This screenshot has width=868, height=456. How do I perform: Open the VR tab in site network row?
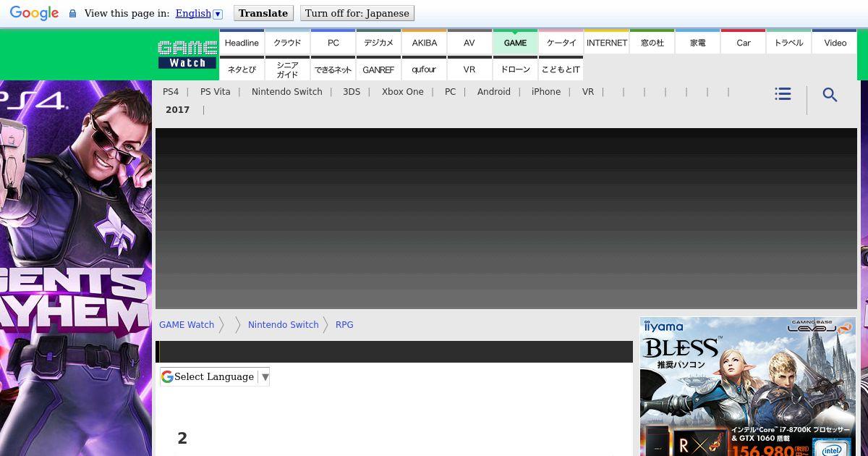pyautogui.click(x=469, y=69)
